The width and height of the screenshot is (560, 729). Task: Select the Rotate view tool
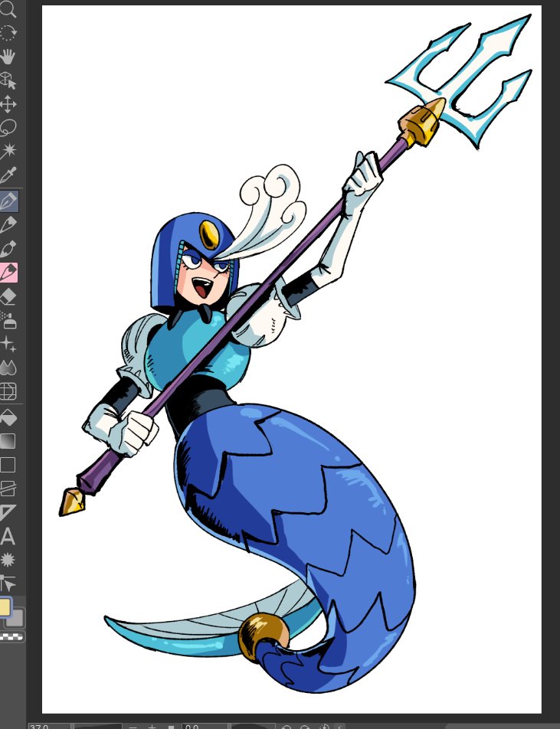coord(8,33)
